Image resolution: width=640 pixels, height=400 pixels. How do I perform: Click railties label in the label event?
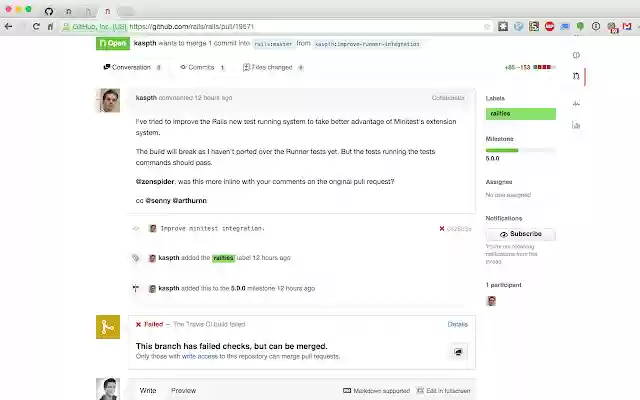tap(223, 258)
